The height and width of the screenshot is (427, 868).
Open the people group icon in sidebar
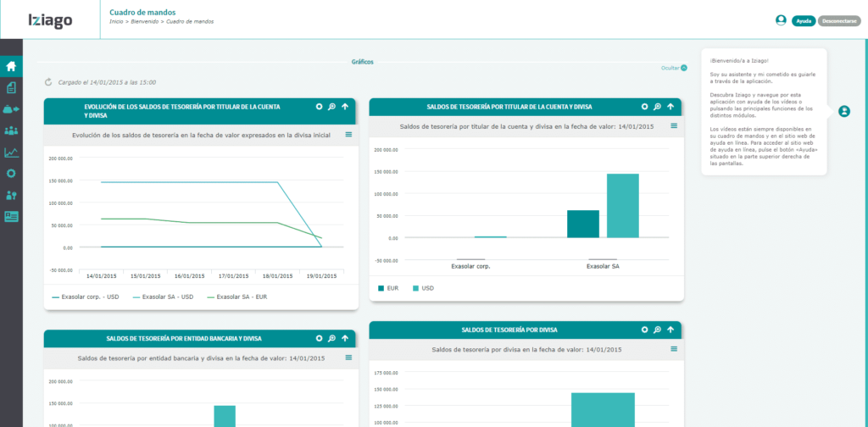point(11,130)
